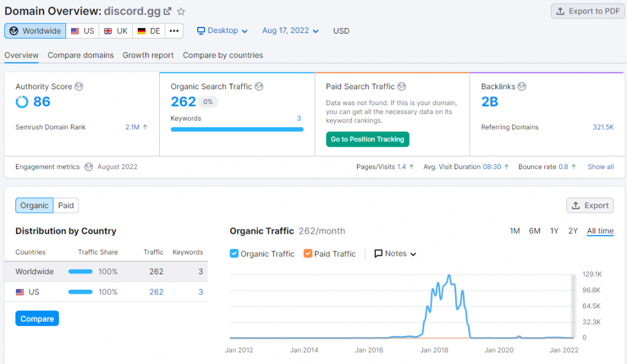Click the Authority Score info icon
This screenshot has width=627, height=364.
[79, 86]
